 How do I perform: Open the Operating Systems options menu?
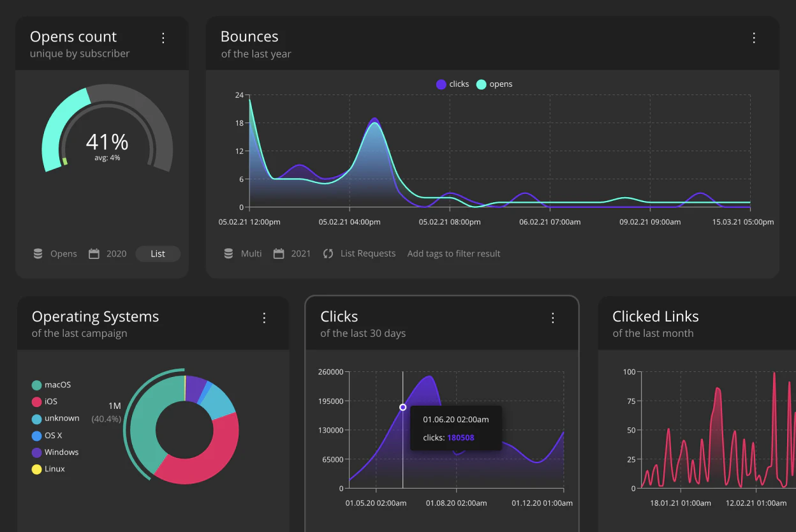coord(264,318)
